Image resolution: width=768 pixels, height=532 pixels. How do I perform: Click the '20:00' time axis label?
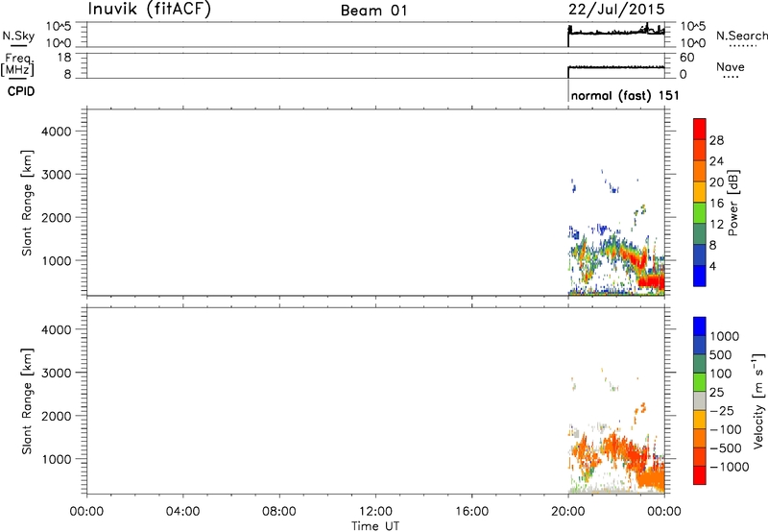[568, 512]
